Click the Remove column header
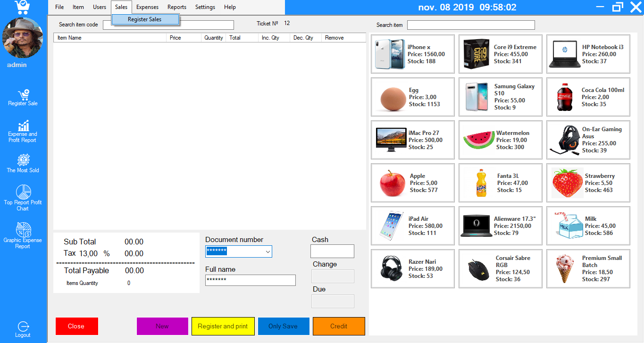644x343 pixels. 343,38
